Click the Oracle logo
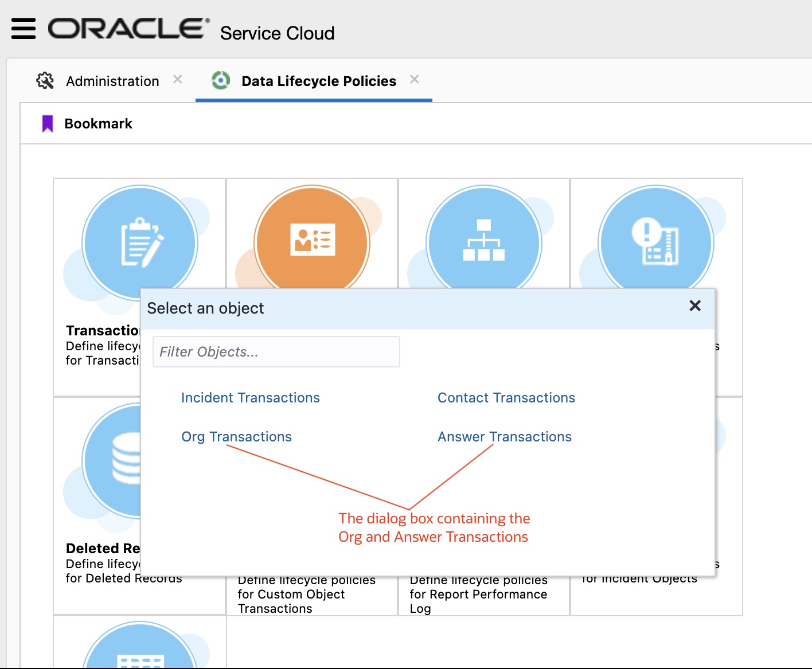The image size is (812, 669). 128,29
